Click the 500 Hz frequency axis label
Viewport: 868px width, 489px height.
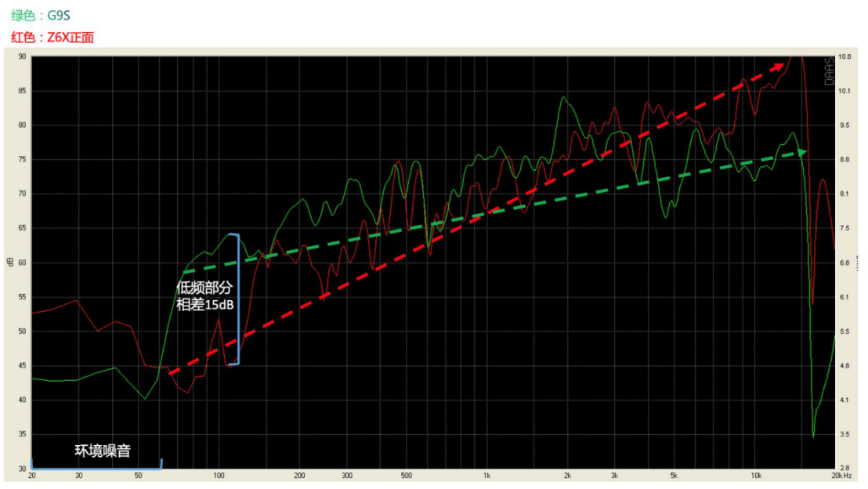coord(407,476)
